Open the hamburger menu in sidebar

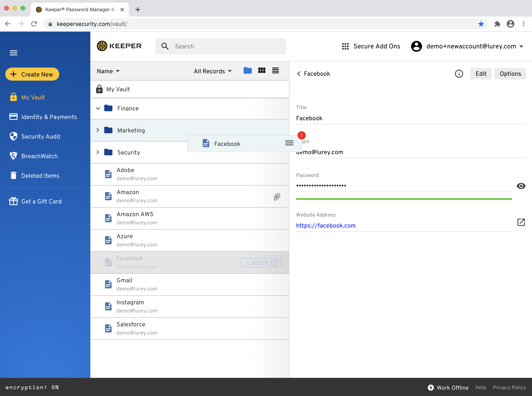click(13, 53)
